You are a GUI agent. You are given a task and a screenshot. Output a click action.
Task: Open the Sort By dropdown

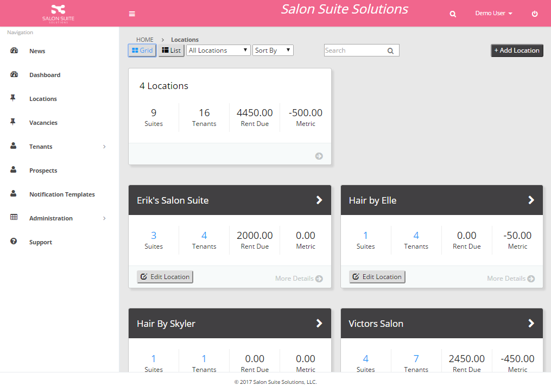click(273, 50)
